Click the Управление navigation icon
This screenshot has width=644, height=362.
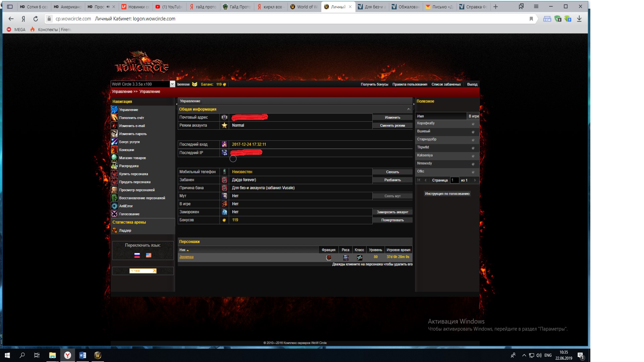tap(114, 110)
